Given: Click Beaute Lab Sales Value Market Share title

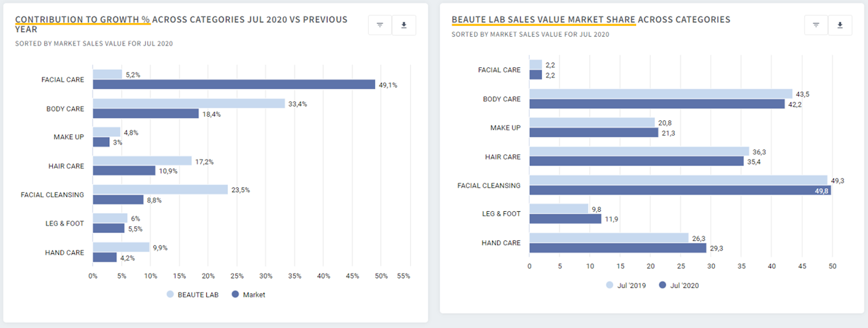Looking at the screenshot, I should coord(543,20).
